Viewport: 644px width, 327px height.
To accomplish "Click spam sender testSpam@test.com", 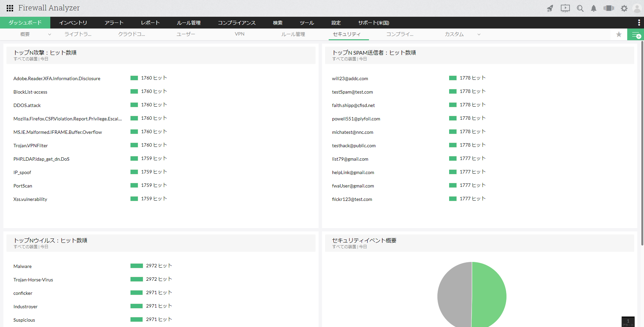I will (x=353, y=92).
